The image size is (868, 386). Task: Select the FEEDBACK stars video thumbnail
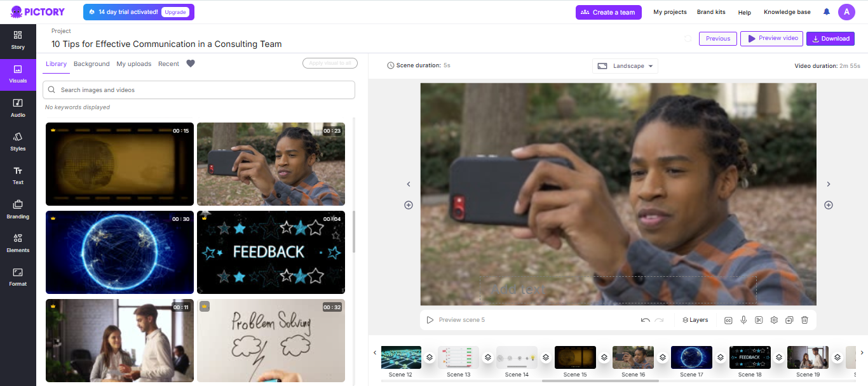[x=271, y=252]
